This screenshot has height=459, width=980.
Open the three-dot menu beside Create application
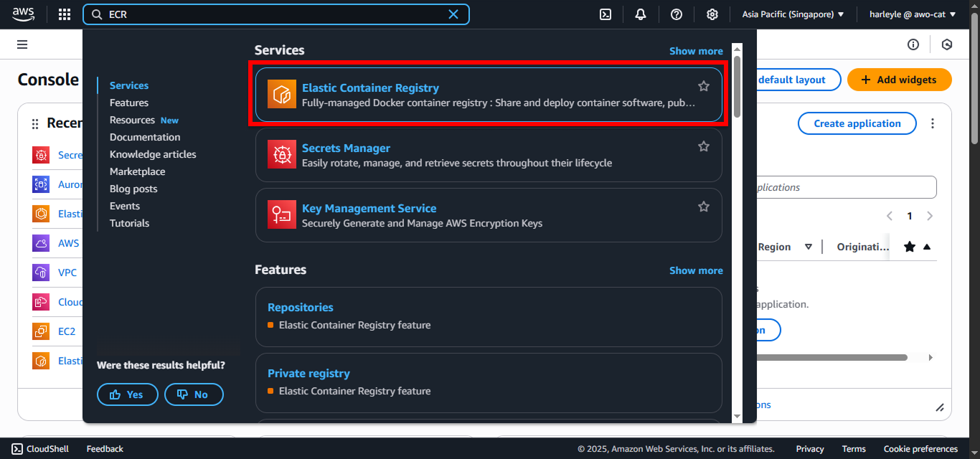click(x=933, y=123)
